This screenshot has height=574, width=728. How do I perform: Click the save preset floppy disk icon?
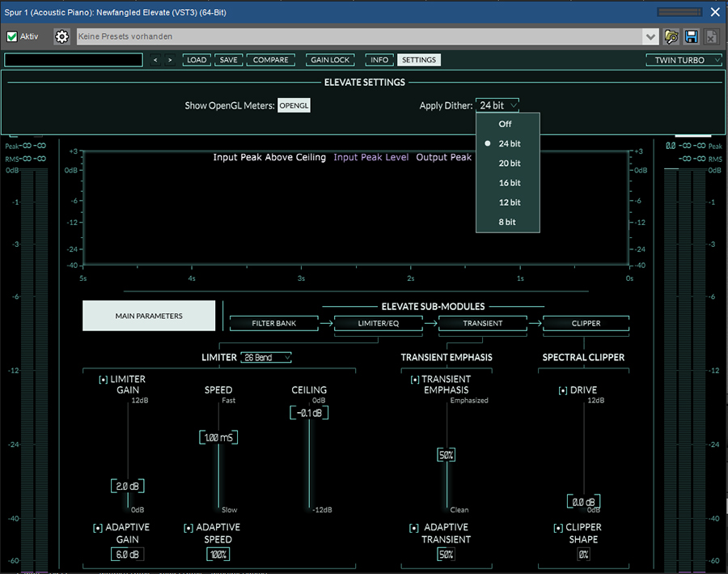(x=692, y=36)
